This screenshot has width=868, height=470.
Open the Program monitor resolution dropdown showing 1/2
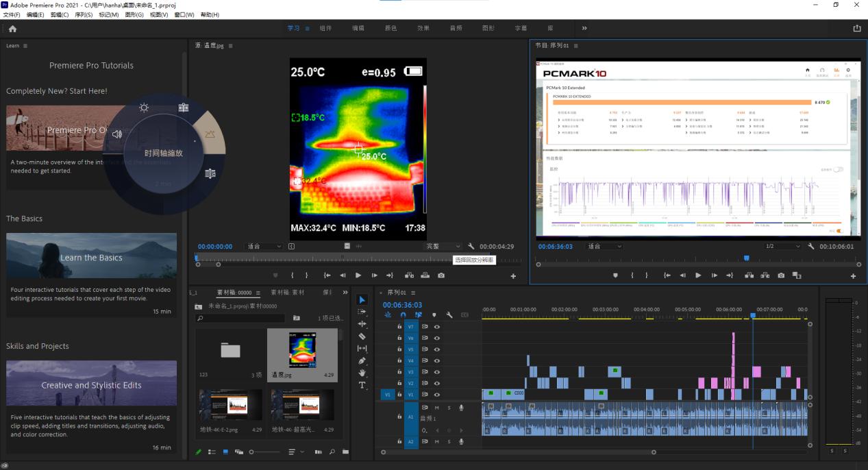point(782,247)
